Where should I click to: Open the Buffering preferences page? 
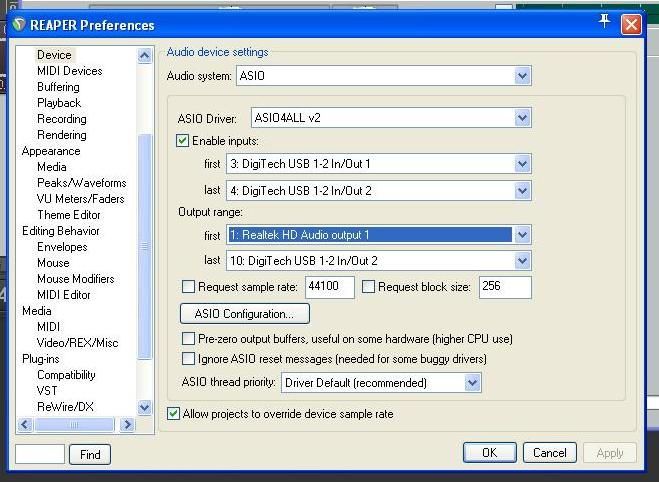click(x=58, y=87)
